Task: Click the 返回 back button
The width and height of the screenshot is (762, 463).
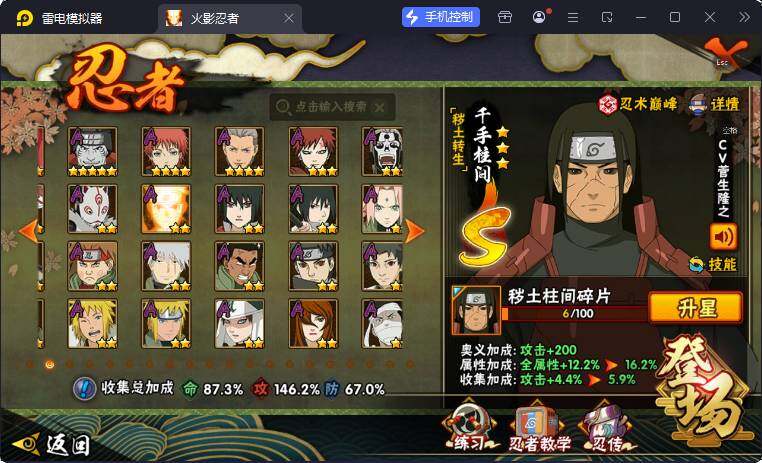Action: pos(52,444)
